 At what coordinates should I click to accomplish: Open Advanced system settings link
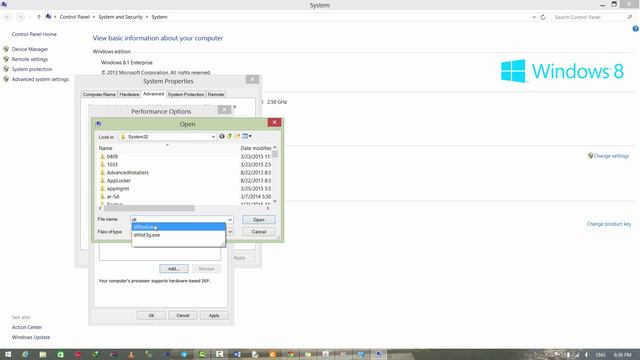40,79
